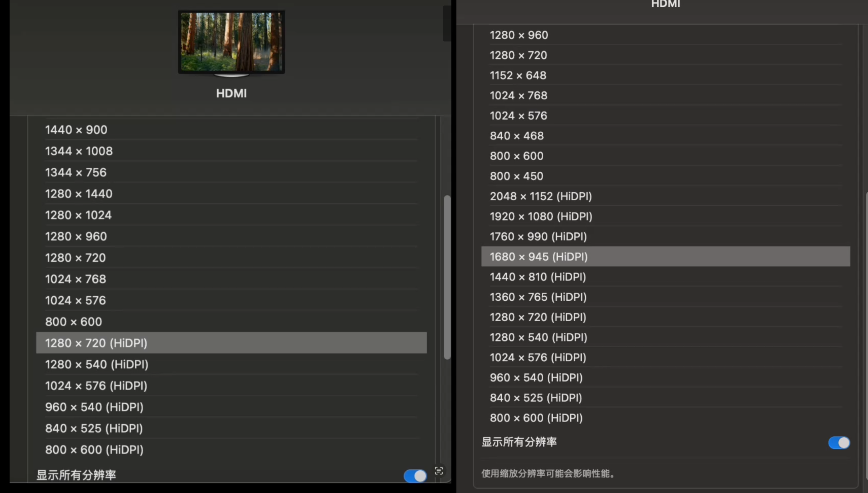
Task: Select the 1344 × 1008 resolution
Action: (79, 151)
